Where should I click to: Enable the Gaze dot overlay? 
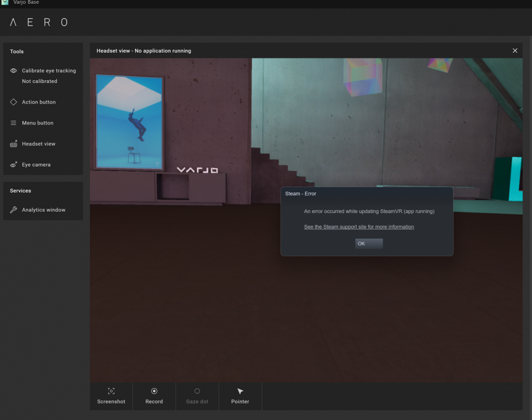(x=197, y=396)
